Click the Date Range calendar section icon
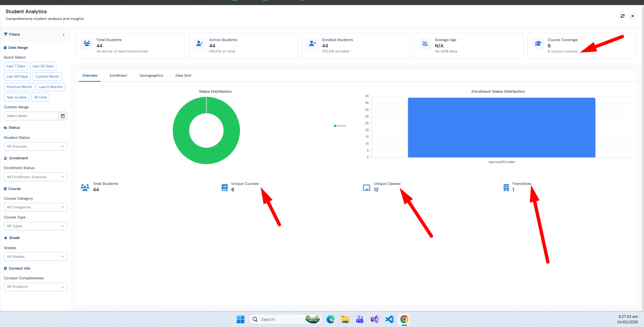Viewport: 644px width, 327px height. click(x=5, y=48)
